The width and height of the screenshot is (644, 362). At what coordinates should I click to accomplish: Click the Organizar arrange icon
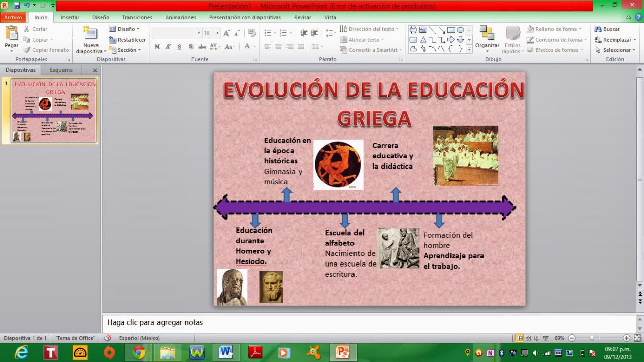(x=487, y=34)
